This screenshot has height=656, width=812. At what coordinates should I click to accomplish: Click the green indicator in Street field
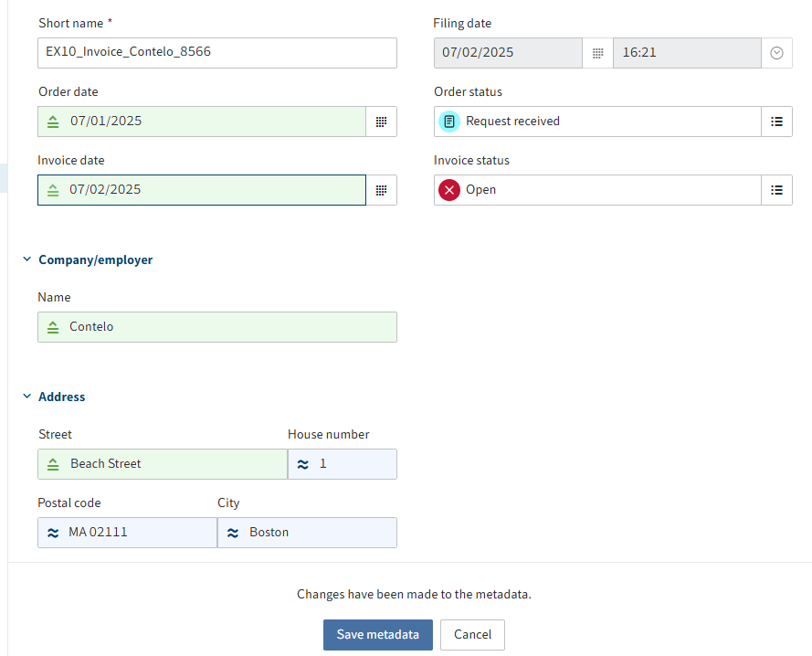[x=53, y=464]
